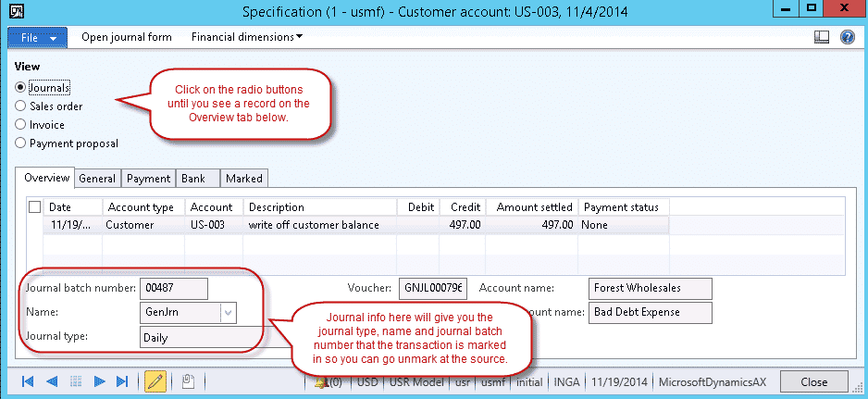Image resolution: width=868 pixels, height=399 pixels.
Task: Open the help question mark icon
Action: pyautogui.click(x=848, y=37)
